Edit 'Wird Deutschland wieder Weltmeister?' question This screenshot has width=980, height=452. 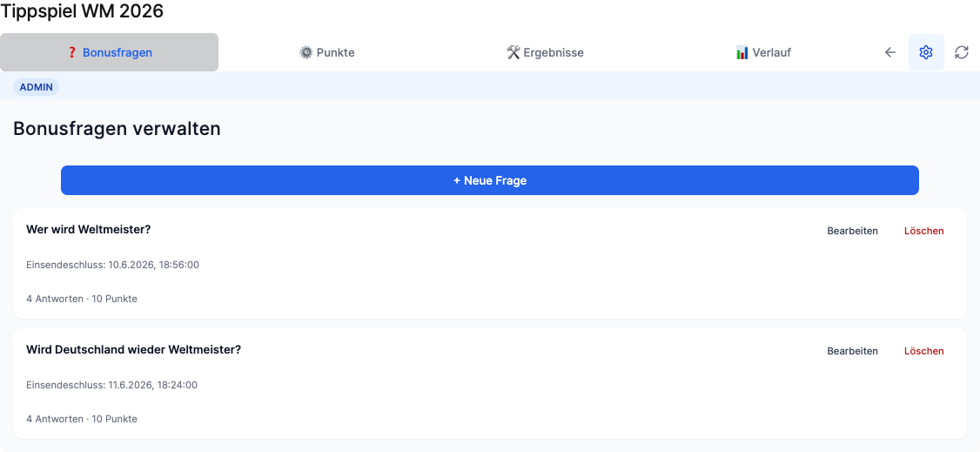tap(853, 351)
